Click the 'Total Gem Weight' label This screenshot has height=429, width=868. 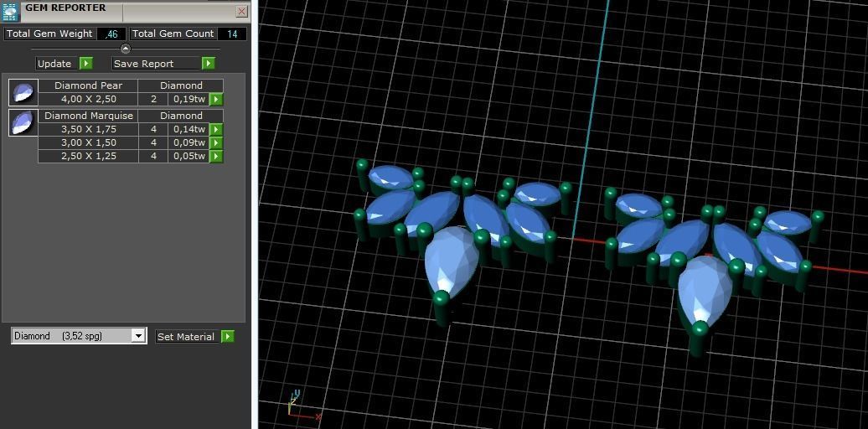pyautogui.click(x=49, y=34)
